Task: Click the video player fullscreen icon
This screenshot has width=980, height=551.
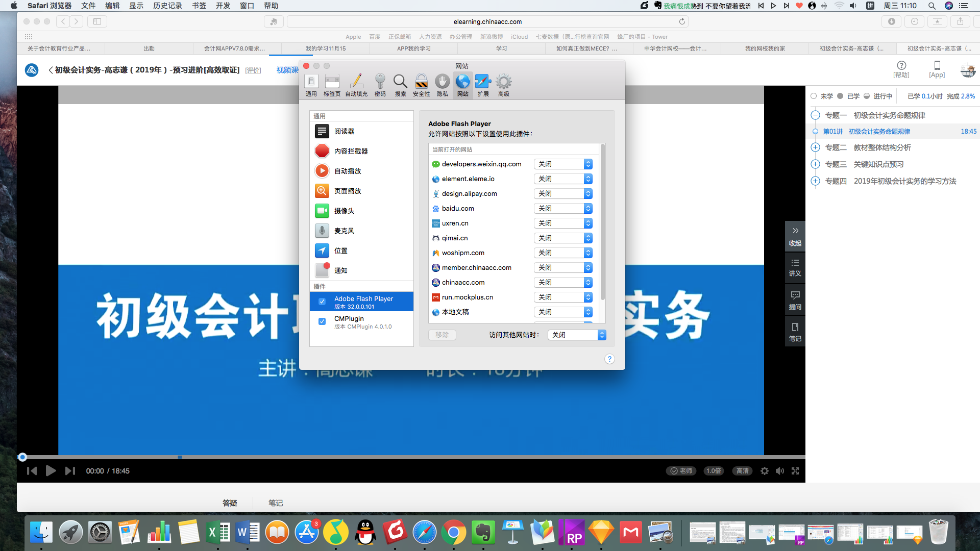Action: pyautogui.click(x=795, y=471)
